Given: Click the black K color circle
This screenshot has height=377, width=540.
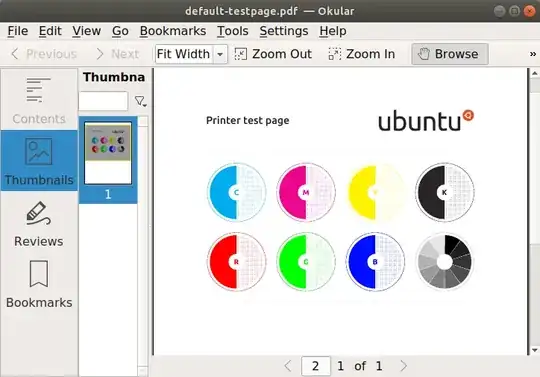Looking at the screenshot, I should click(445, 192).
